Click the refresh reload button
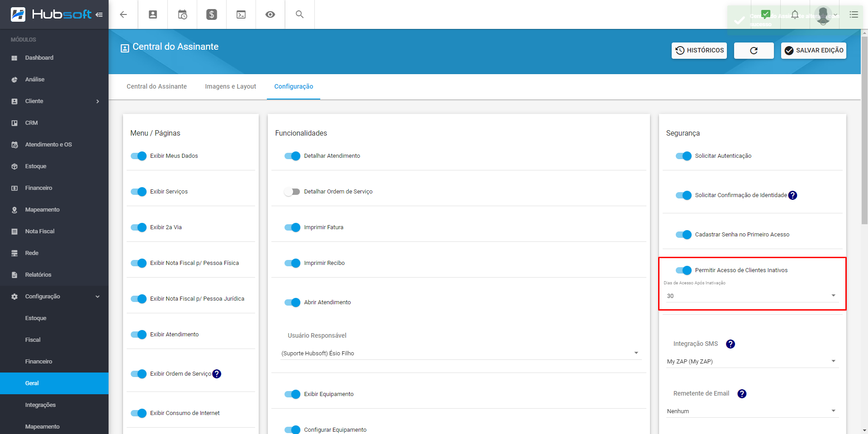The height and width of the screenshot is (434, 868). tap(754, 51)
